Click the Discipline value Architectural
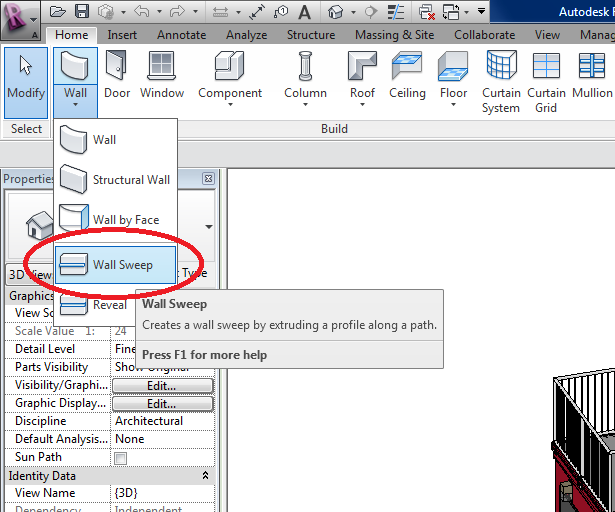615x512 pixels. click(163, 421)
